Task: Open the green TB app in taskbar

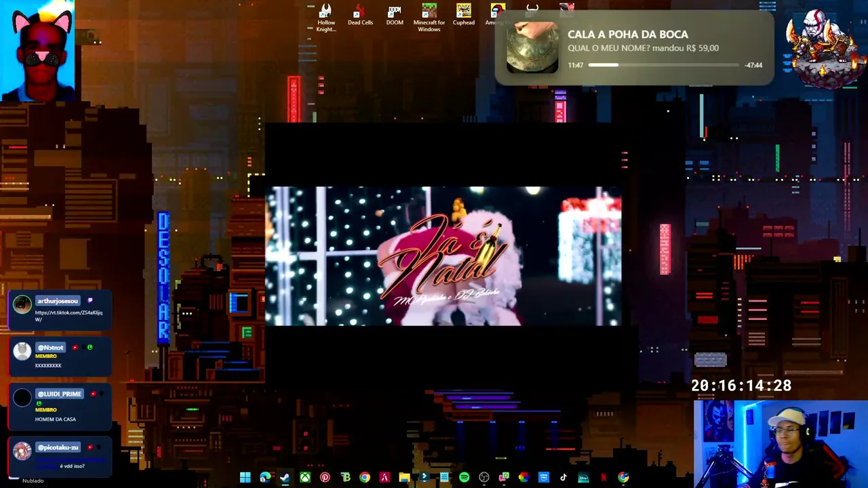Action: coord(345,478)
